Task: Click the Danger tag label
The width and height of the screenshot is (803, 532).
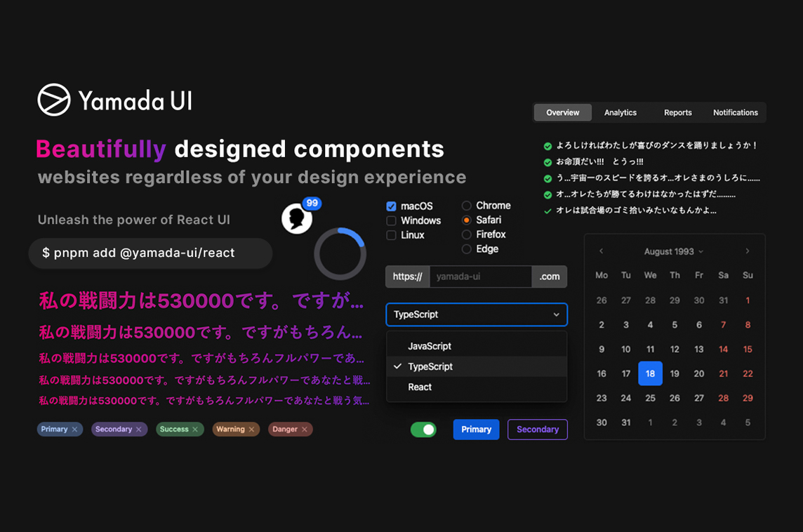Action: (285, 429)
